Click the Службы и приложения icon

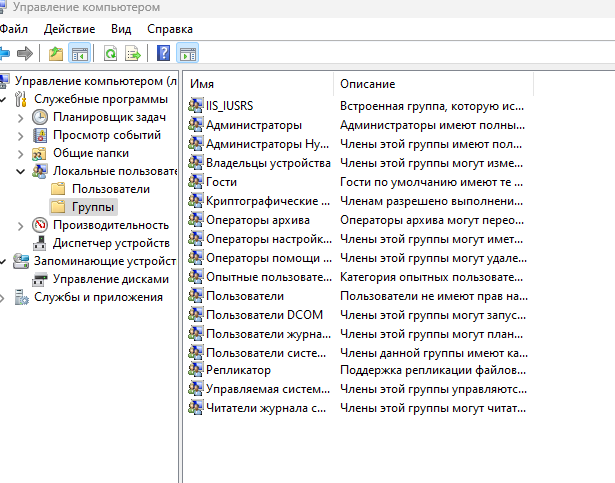point(21,297)
